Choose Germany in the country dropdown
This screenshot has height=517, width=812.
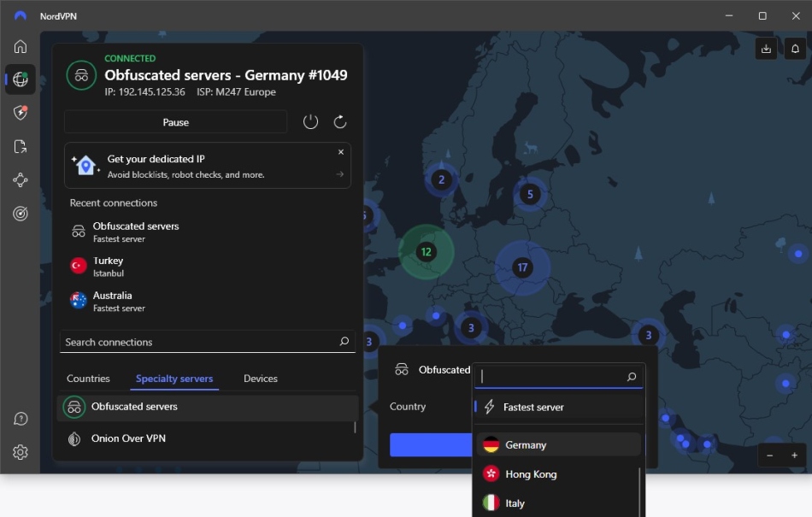pos(558,444)
